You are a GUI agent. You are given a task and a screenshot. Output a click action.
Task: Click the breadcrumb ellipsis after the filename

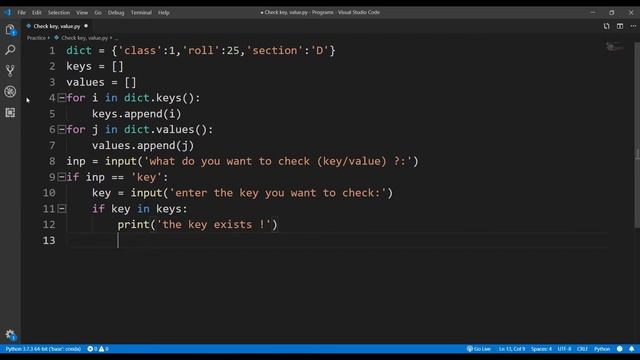tap(116, 38)
